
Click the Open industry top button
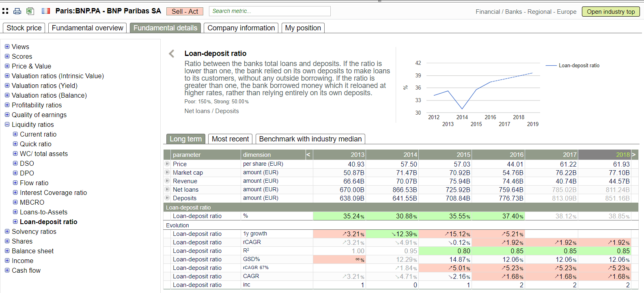tap(611, 11)
